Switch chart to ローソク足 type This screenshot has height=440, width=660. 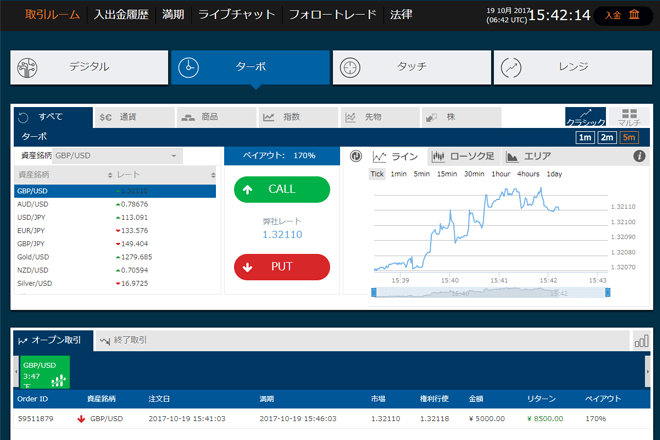click(x=463, y=157)
